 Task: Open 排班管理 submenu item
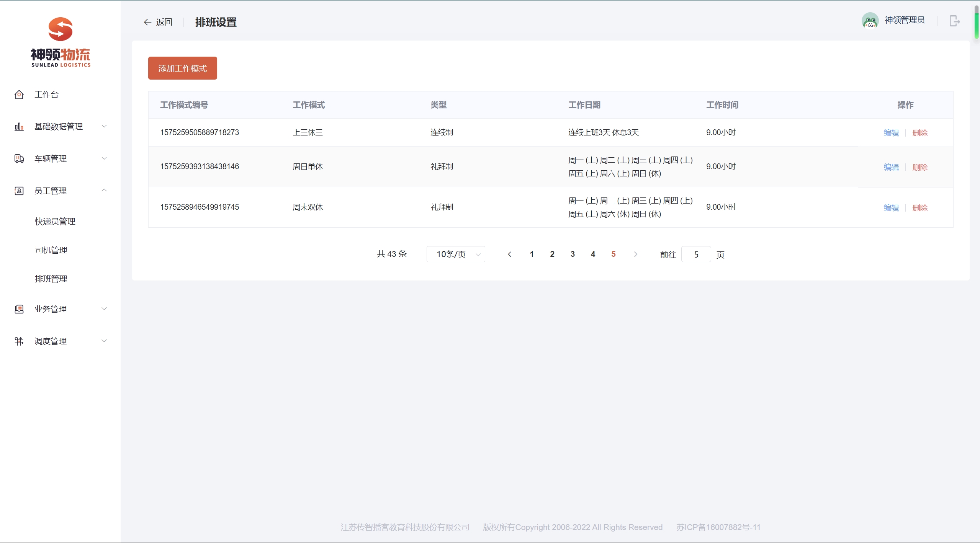tap(51, 279)
